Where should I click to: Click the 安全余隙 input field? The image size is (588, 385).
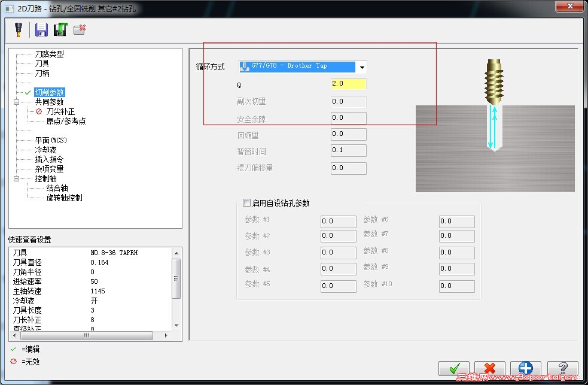tap(348, 118)
